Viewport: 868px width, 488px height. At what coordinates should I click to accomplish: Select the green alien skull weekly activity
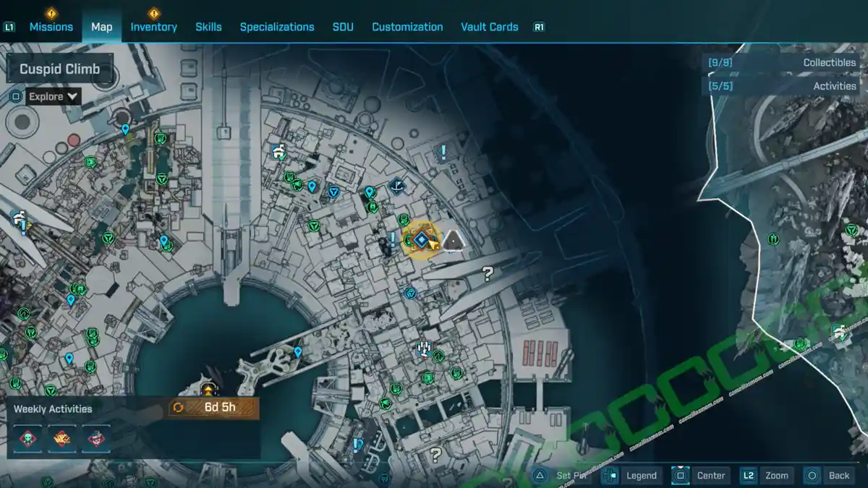click(27, 437)
